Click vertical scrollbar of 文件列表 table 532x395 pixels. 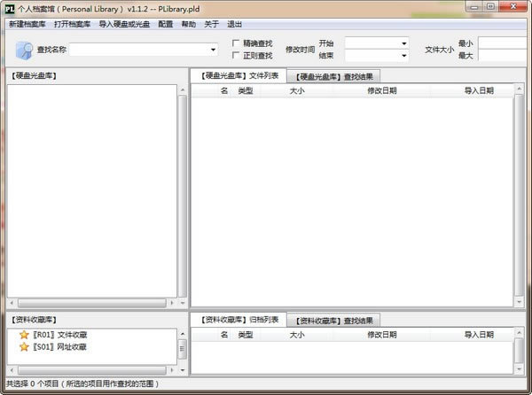[519, 195]
